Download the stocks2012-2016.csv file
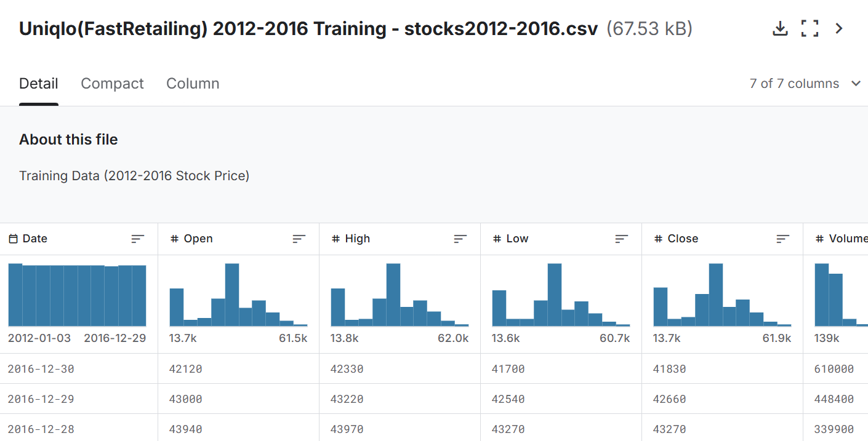 780,28
